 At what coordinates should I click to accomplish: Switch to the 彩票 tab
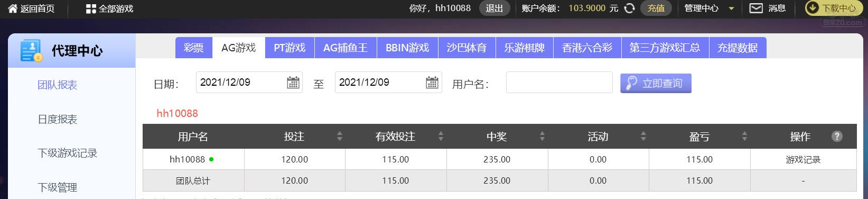tap(194, 48)
